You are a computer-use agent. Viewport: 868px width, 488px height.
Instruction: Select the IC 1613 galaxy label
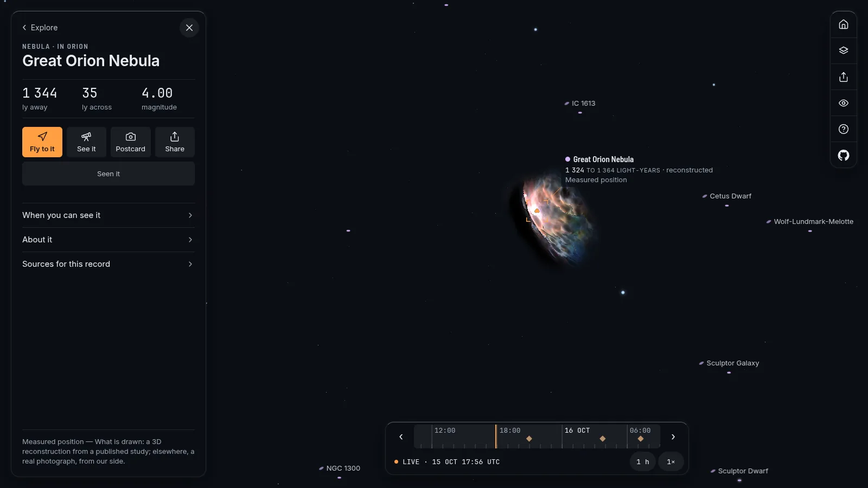coord(580,103)
